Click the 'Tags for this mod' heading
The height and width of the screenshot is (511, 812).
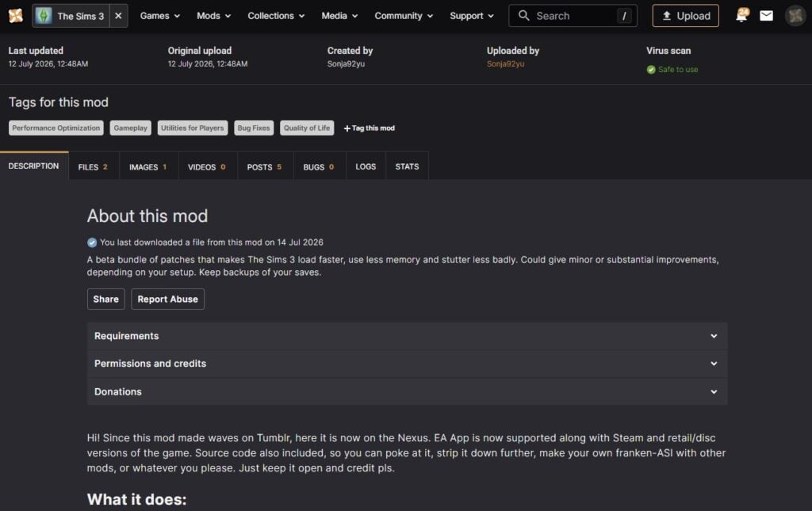[59, 102]
